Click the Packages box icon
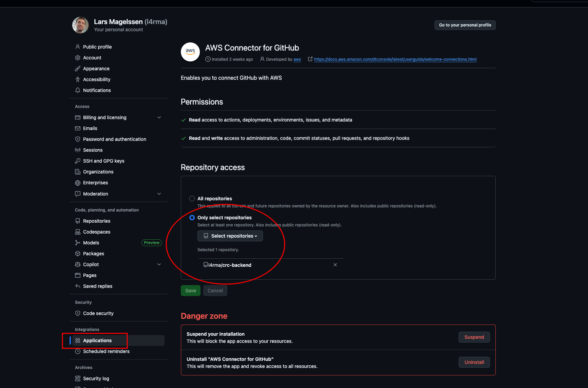The image size is (588, 388). pyautogui.click(x=78, y=254)
